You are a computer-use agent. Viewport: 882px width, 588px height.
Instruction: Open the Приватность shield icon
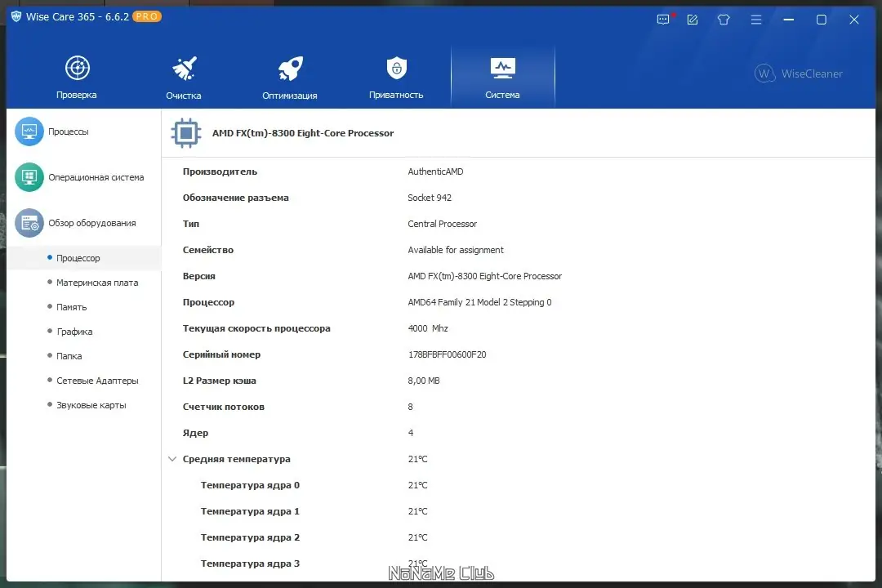(x=397, y=68)
